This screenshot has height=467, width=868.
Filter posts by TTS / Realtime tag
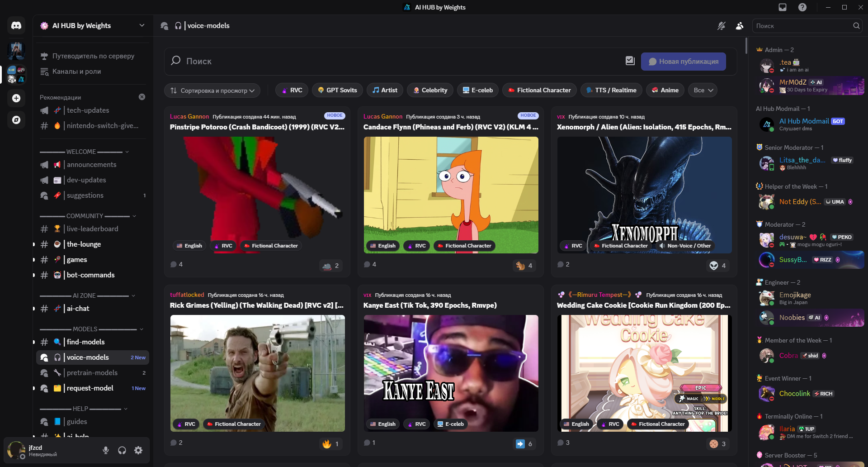pyautogui.click(x=611, y=90)
